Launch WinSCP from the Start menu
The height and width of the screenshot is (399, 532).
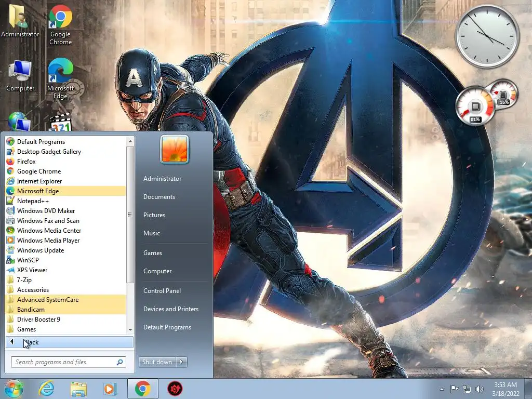[65, 260]
